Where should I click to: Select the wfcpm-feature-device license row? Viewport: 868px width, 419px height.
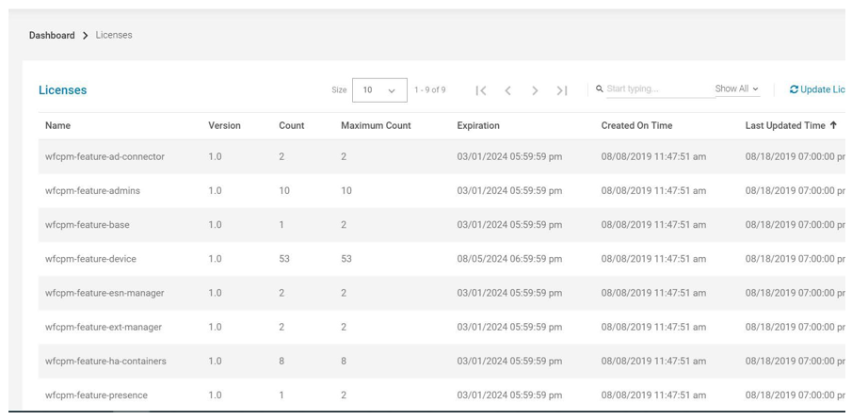(x=90, y=259)
